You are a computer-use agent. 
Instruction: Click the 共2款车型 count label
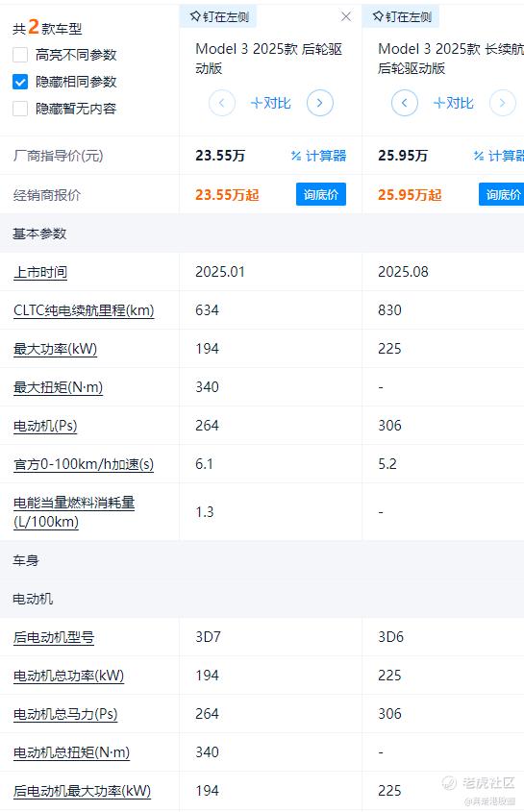point(47,27)
